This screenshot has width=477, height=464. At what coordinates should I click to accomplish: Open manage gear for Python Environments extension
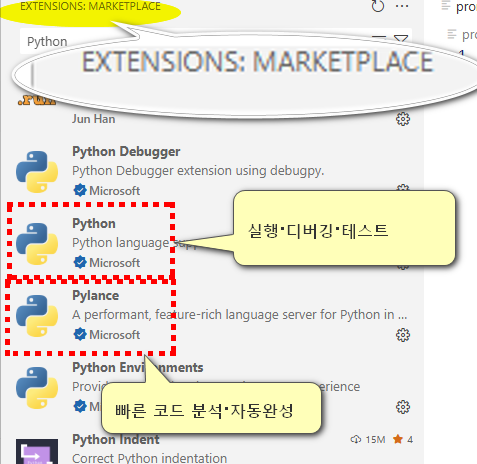coord(403,407)
